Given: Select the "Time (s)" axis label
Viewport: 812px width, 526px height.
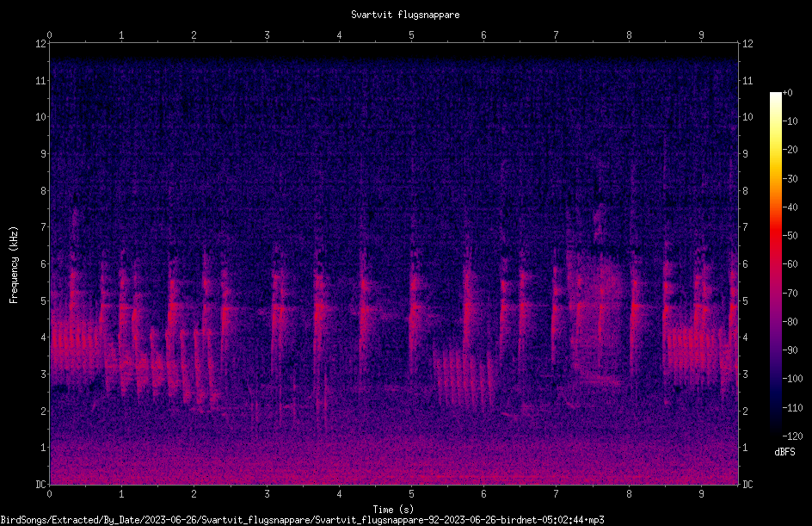Looking at the screenshot, I should point(393,510).
